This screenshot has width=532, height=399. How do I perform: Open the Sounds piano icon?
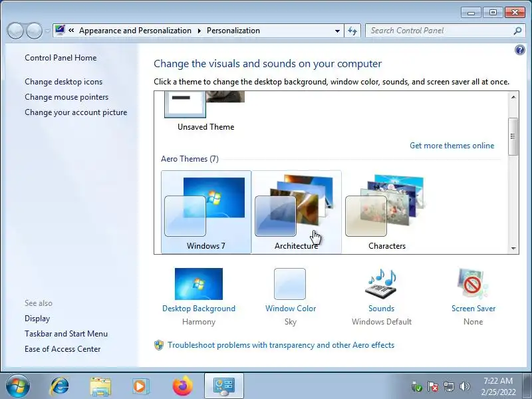click(x=381, y=284)
